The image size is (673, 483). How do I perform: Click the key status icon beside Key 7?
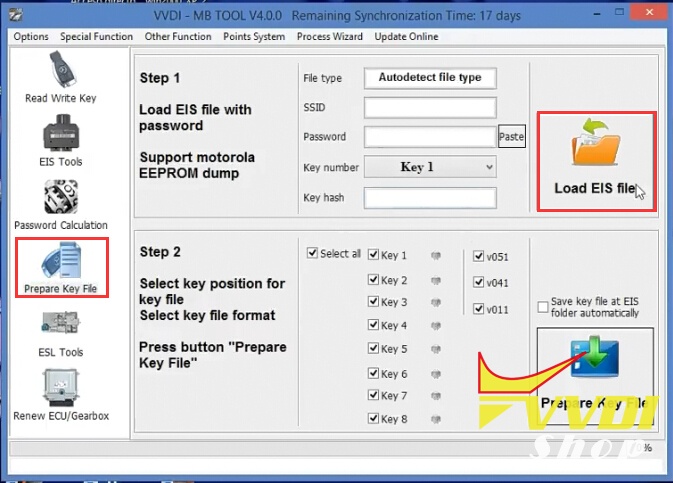point(436,396)
